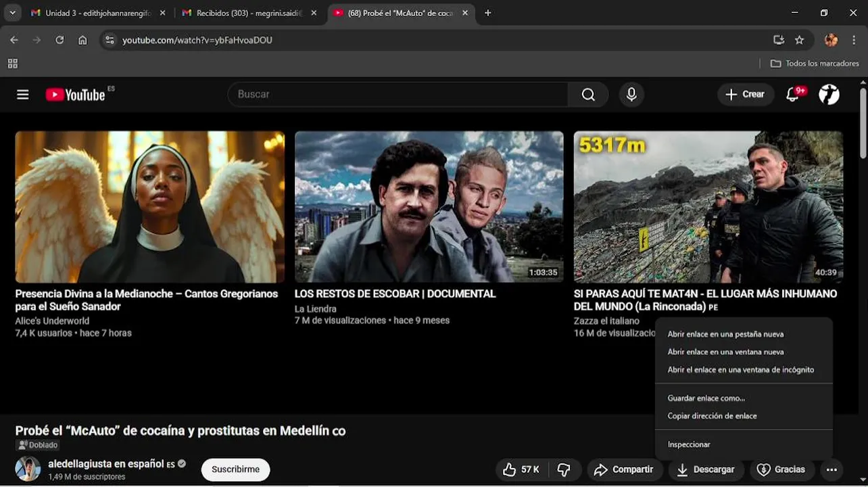Send Gracias to the creator
This screenshot has height=487, width=868.
(781, 469)
